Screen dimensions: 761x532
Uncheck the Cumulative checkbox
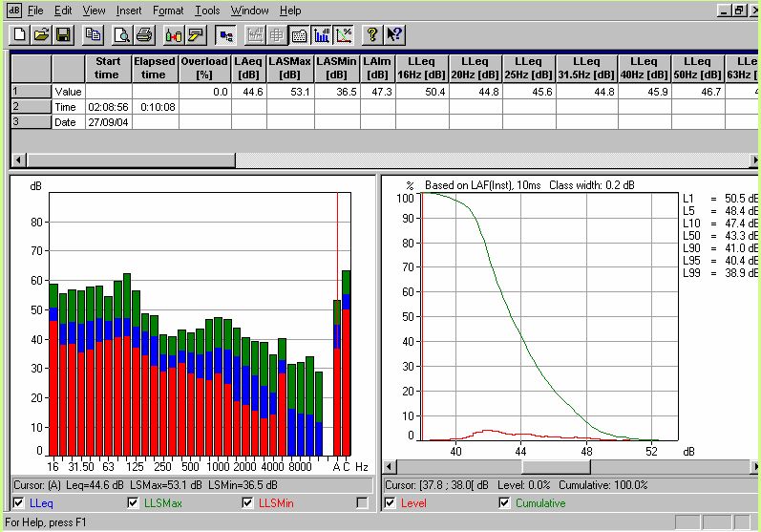[504, 503]
